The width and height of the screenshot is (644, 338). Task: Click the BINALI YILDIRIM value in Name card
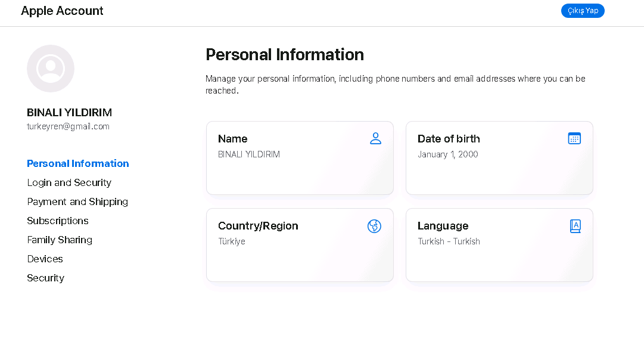click(249, 154)
